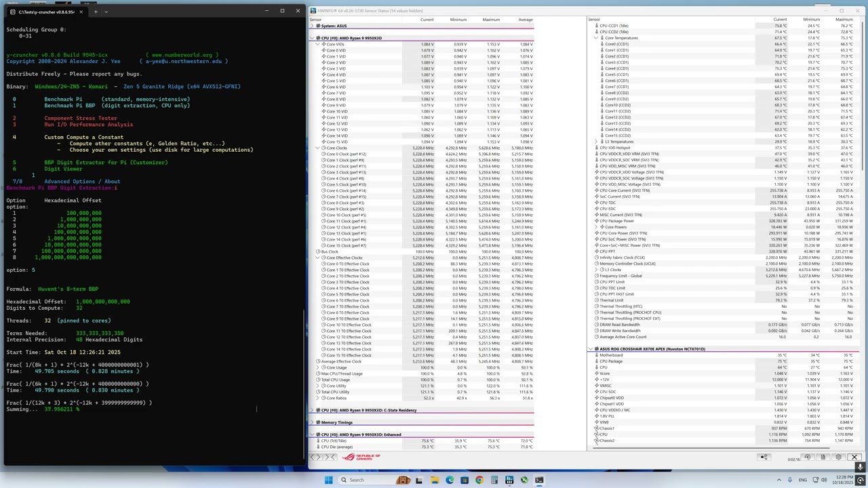Select the Bus Clock row
The image size is (868, 488).
click(x=422, y=251)
